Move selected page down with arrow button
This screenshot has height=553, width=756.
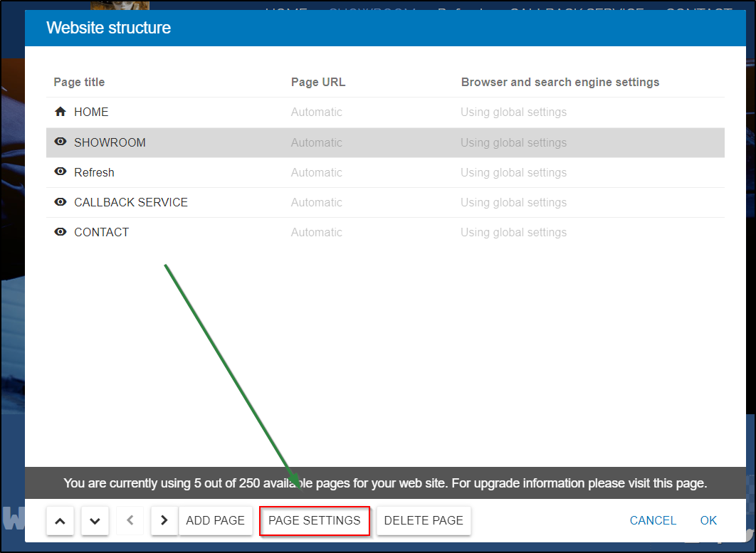tap(95, 521)
